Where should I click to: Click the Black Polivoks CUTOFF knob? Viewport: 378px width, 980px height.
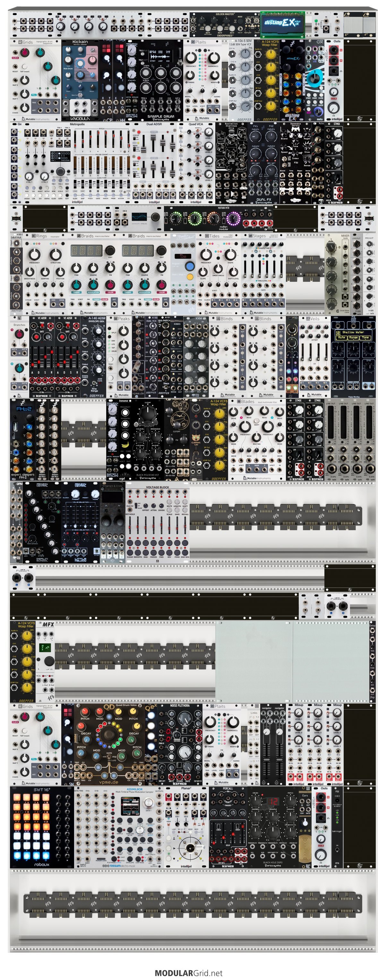pyautogui.click(x=148, y=413)
